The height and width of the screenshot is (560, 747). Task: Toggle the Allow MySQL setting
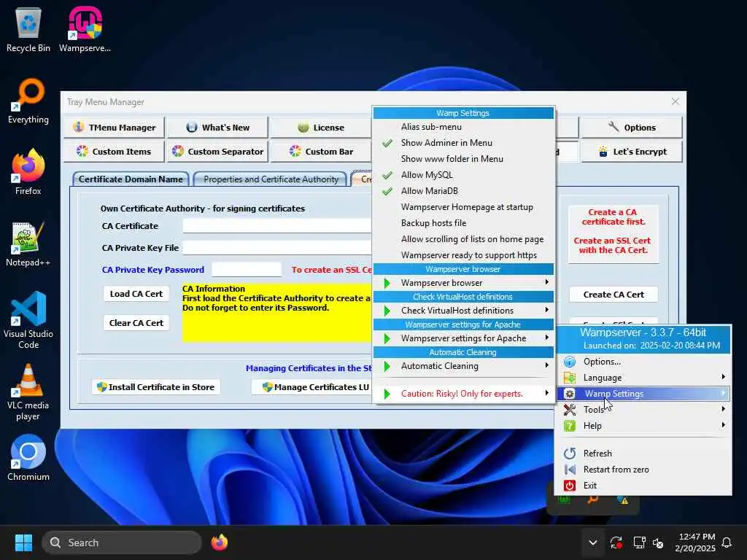point(463,175)
